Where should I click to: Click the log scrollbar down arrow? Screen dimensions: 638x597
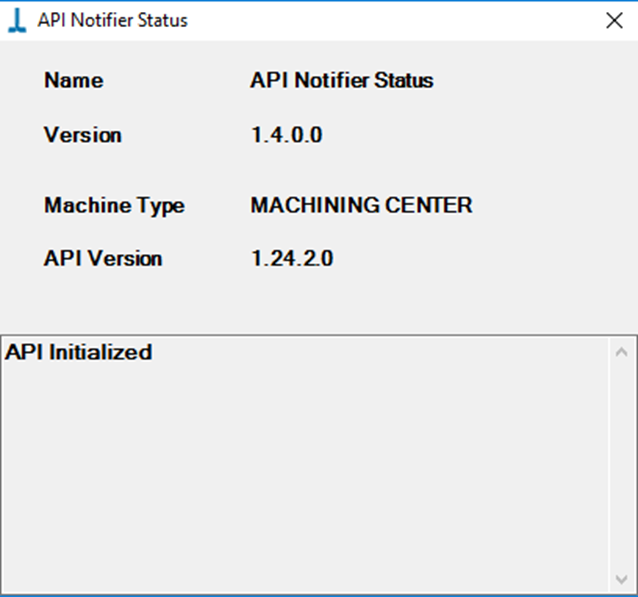(x=621, y=578)
